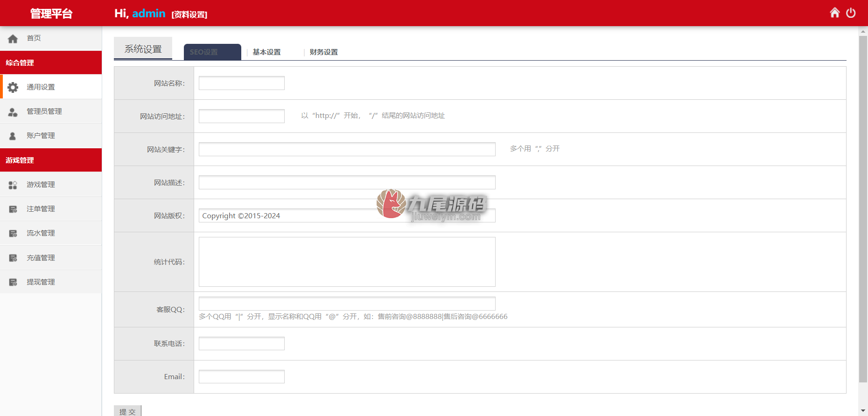The image size is (868, 416).
Task: Click the scrollbar down arrow
Action: tap(863, 411)
